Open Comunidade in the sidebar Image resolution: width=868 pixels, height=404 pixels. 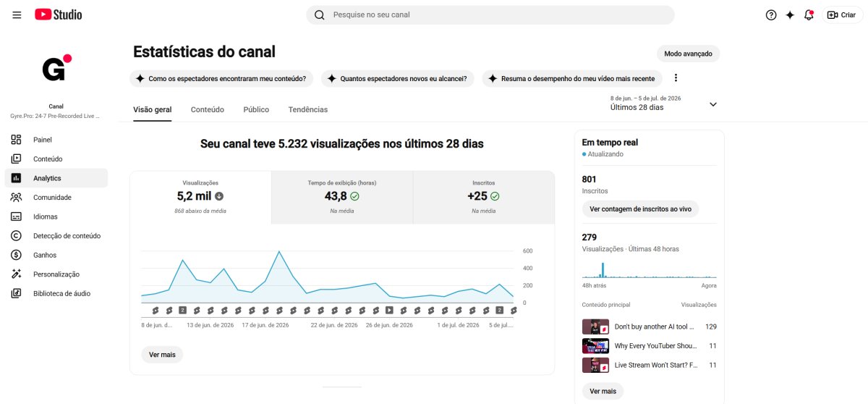[x=56, y=197]
